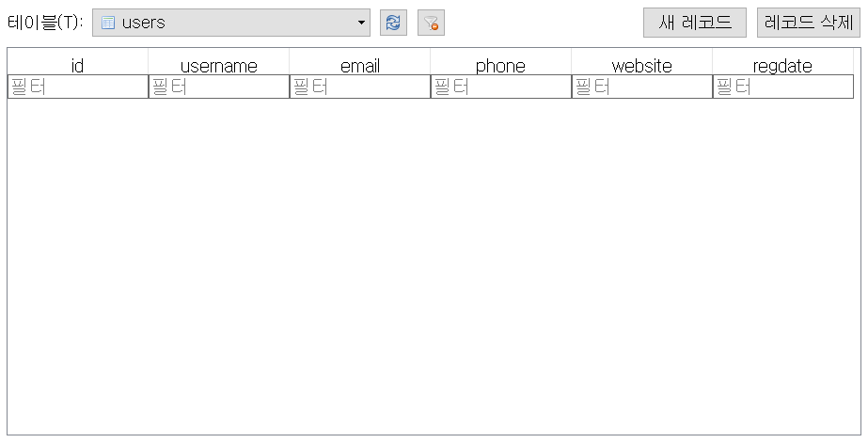This screenshot has height=443, width=868.
Task: Sort by the username column header
Action: (219, 62)
